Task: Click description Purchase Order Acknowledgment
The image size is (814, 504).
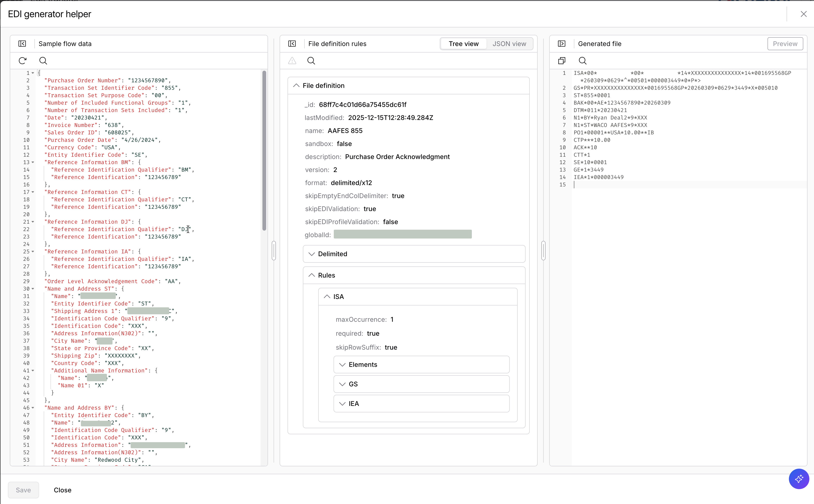Action: (x=397, y=157)
